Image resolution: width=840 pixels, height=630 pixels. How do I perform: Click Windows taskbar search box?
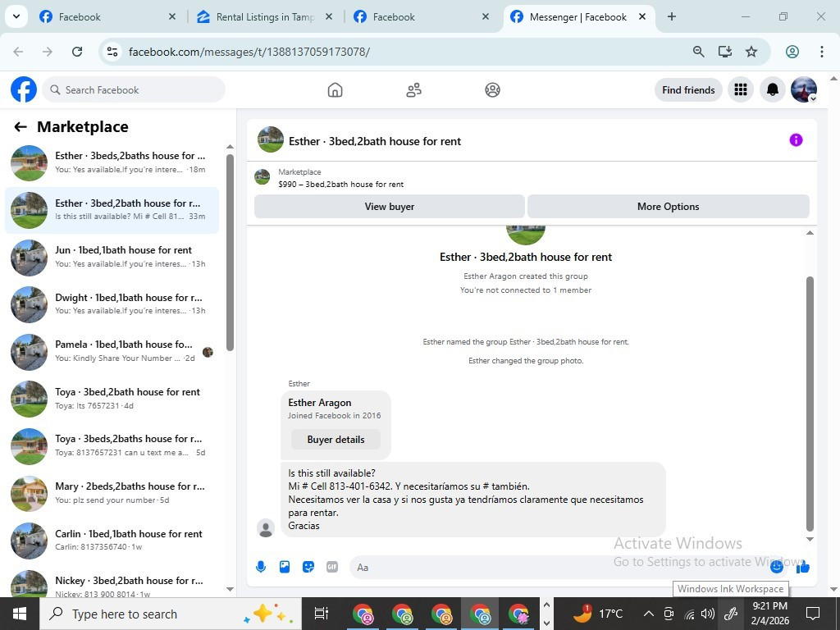tap(171, 614)
